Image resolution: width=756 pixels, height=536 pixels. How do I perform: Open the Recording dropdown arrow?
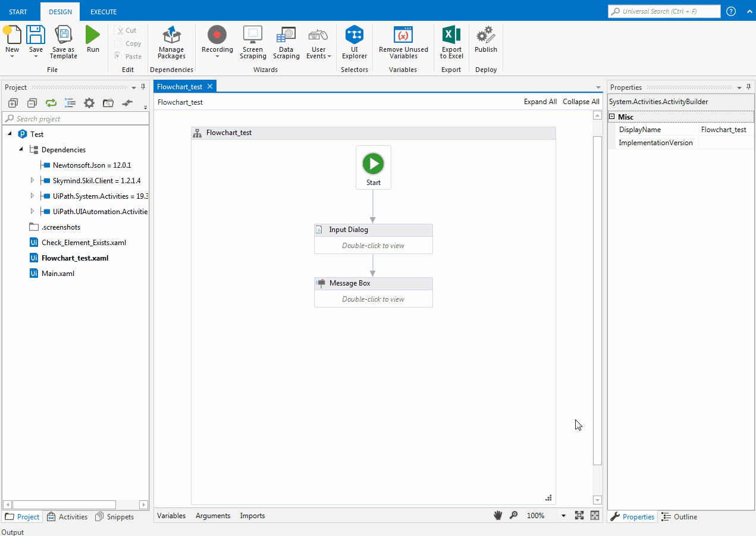click(x=217, y=57)
